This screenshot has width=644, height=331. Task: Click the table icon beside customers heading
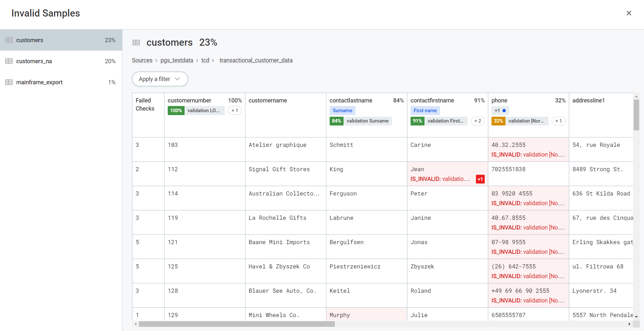(x=136, y=42)
